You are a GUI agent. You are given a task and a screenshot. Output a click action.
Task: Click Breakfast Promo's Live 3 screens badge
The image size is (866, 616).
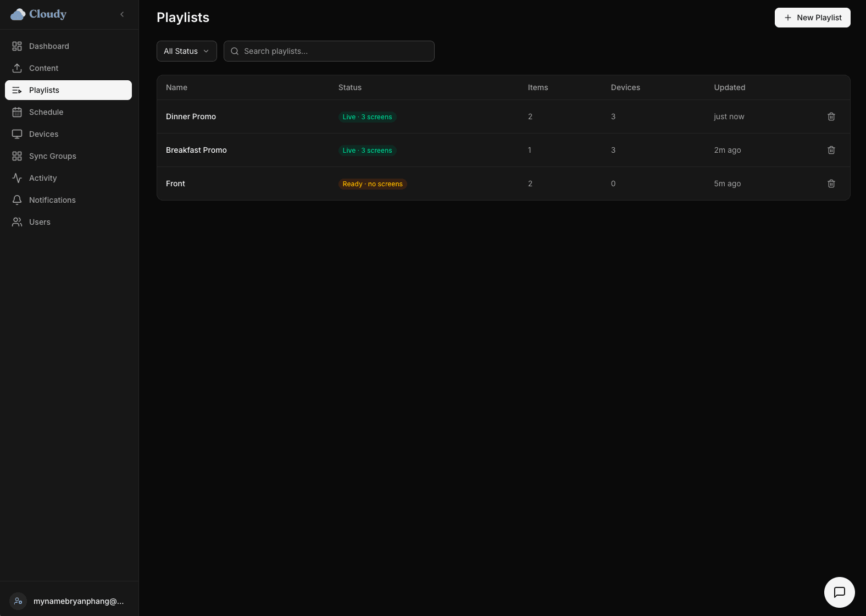[367, 151]
